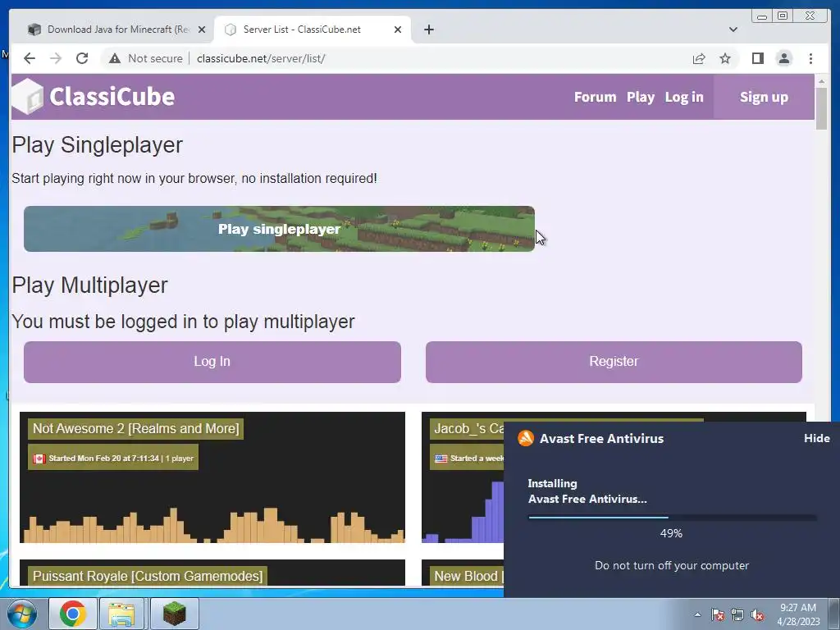840x630 pixels.
Task: Click the Chrome taskbar icon
Action: (73, 614)
